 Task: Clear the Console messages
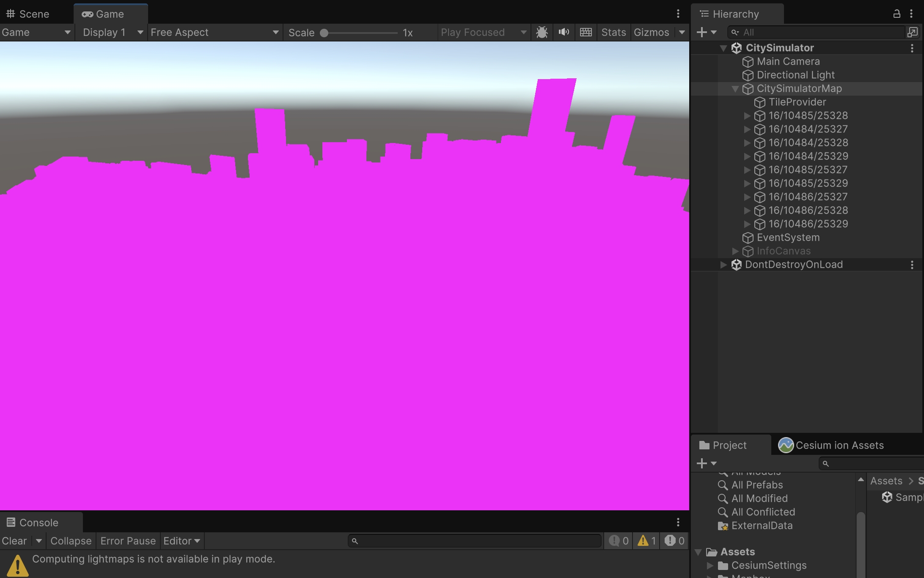14,541
